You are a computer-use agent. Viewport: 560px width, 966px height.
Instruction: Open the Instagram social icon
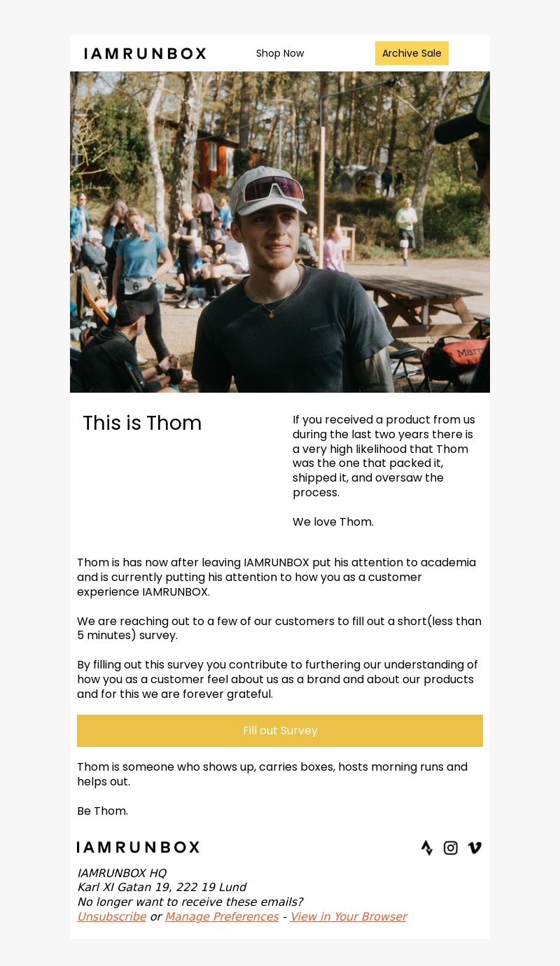tap(451, 848)
